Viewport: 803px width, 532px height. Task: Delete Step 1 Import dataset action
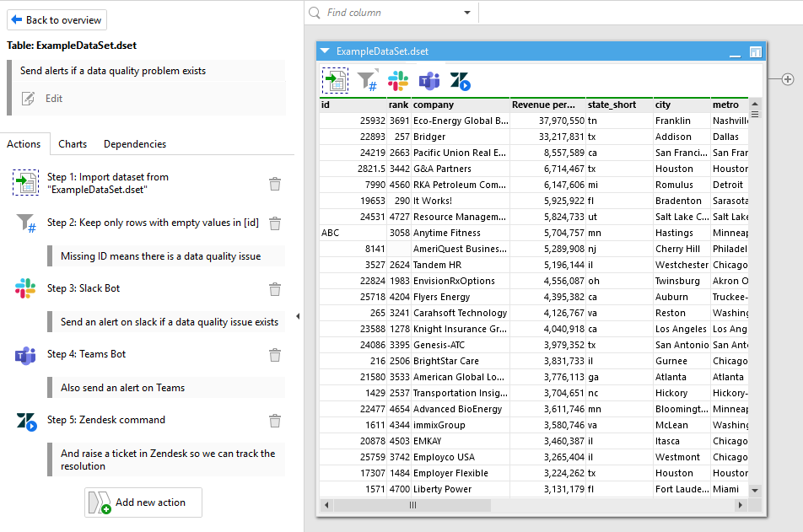click(275, 184)
